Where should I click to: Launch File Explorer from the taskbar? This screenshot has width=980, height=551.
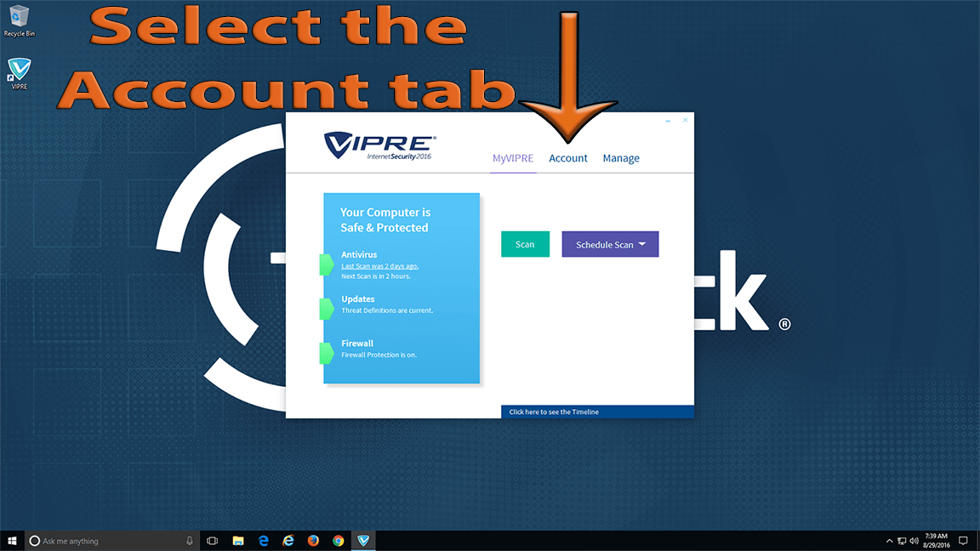[x=238, y=541]
